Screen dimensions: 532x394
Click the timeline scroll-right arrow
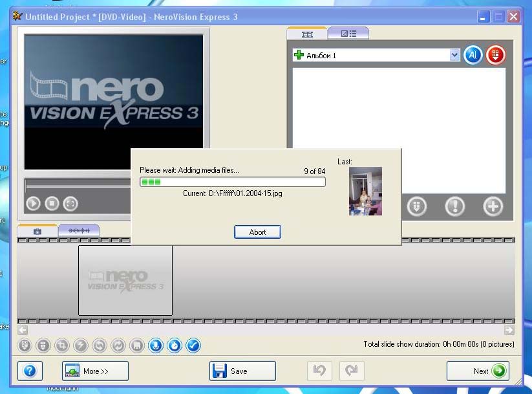coord(509,330)
